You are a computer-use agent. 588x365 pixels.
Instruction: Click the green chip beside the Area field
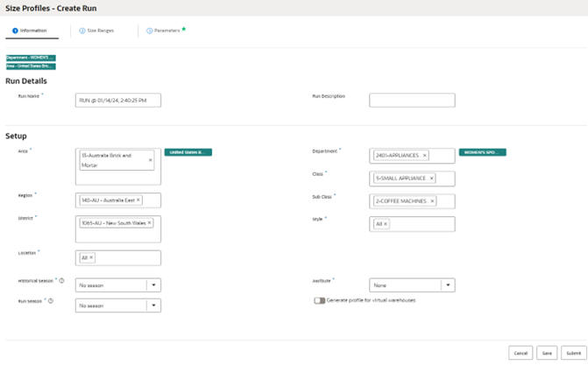point(188,152)
